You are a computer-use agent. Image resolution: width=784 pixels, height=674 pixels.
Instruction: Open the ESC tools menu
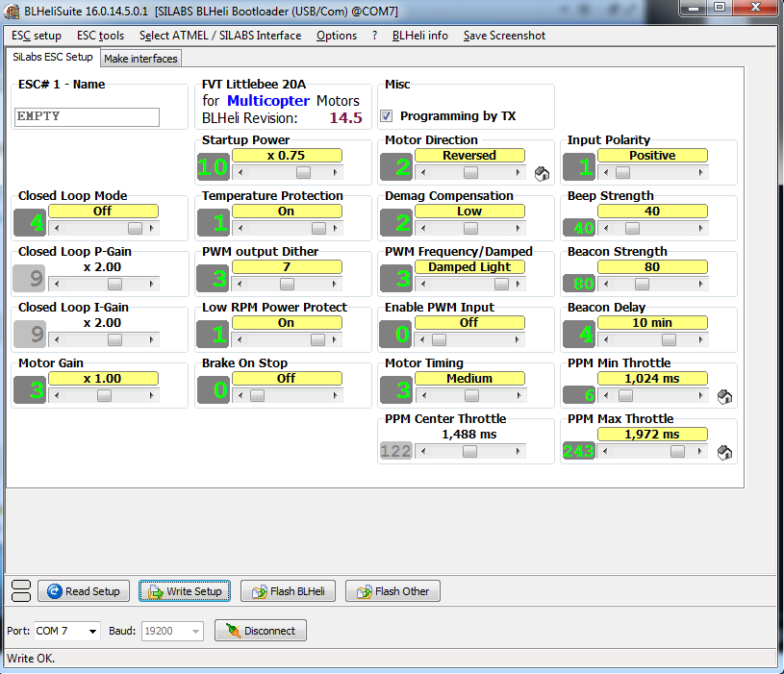(100, 36)
